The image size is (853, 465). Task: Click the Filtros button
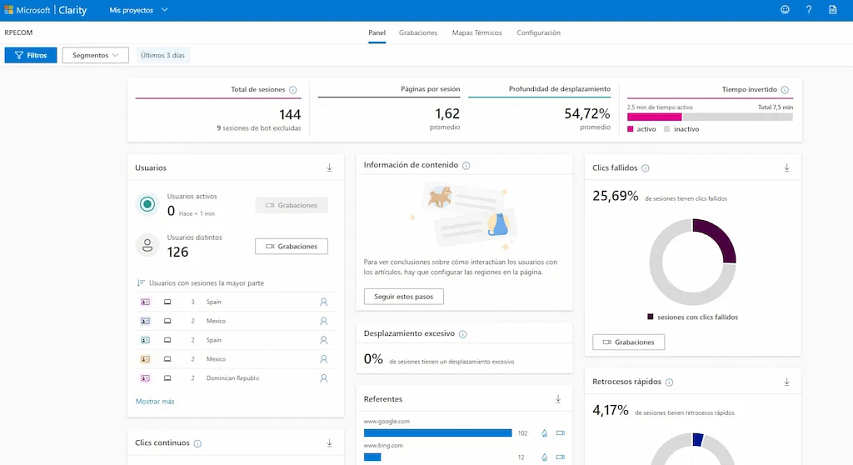point(30,55)
